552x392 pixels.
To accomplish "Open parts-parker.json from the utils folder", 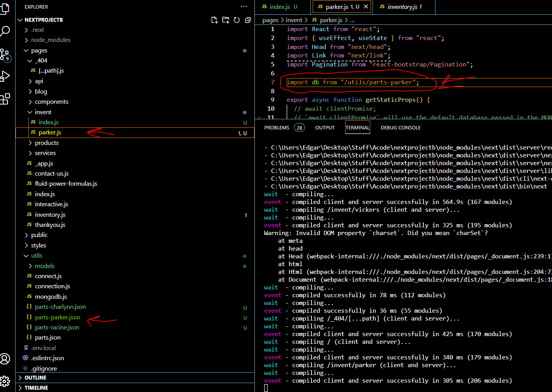I will (x=57, y=317).
